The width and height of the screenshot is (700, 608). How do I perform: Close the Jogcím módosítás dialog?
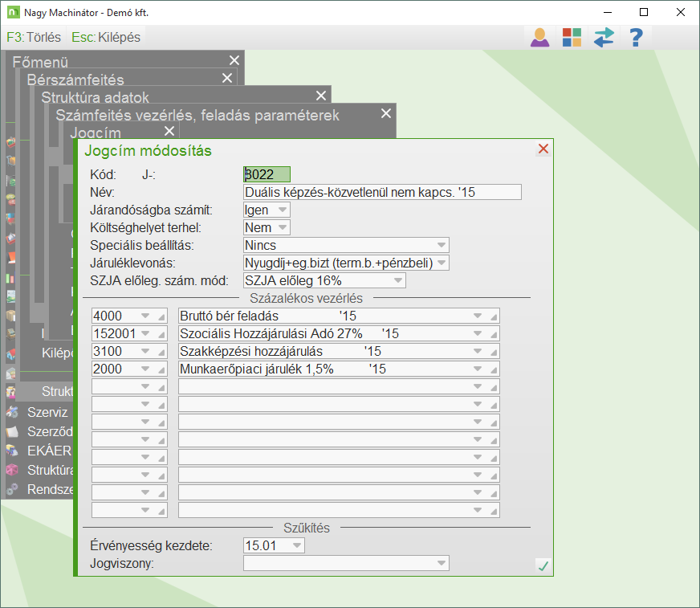(x=543, y=149)
